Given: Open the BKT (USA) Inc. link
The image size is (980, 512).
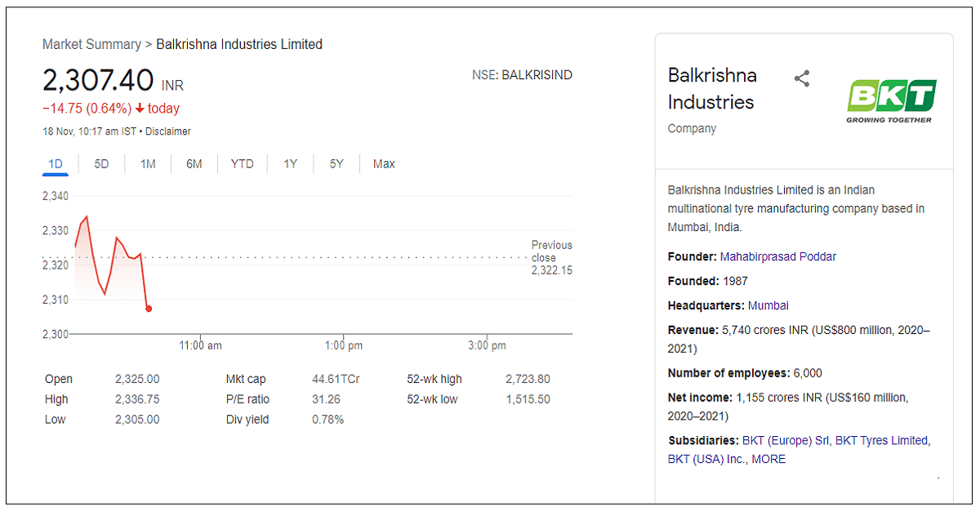Looking at the screenshot, I should click(706, 459).
